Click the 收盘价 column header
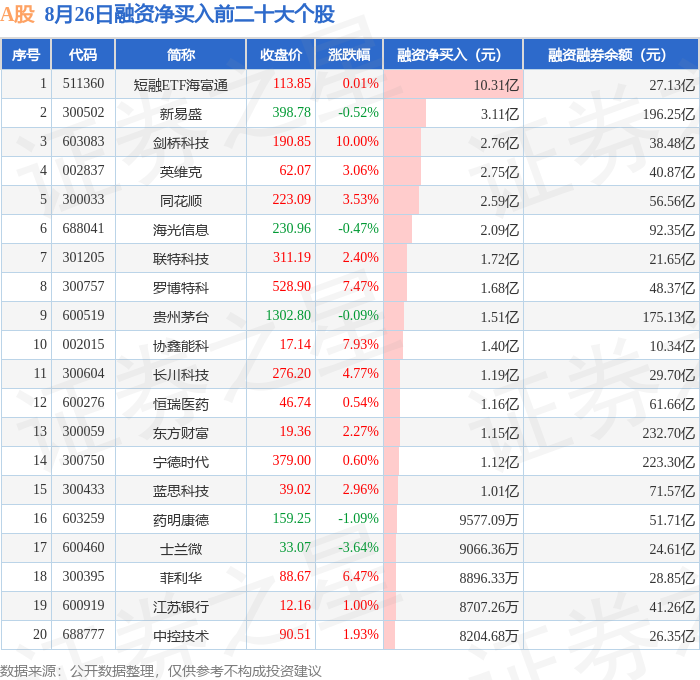Viewport: 700px width, 680px height. tap(281, 54)
